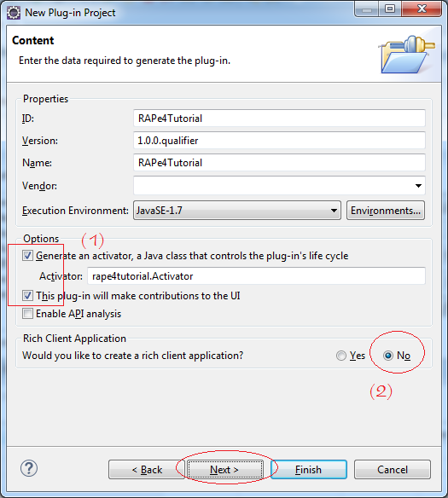Click the Eclipse icon in title bar
This screenshot has height=498, width=448.
(x=14, y=13)
